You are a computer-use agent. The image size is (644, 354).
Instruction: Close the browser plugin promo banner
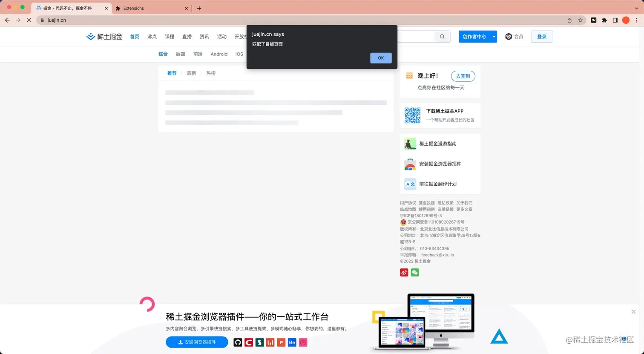(633, 312)
